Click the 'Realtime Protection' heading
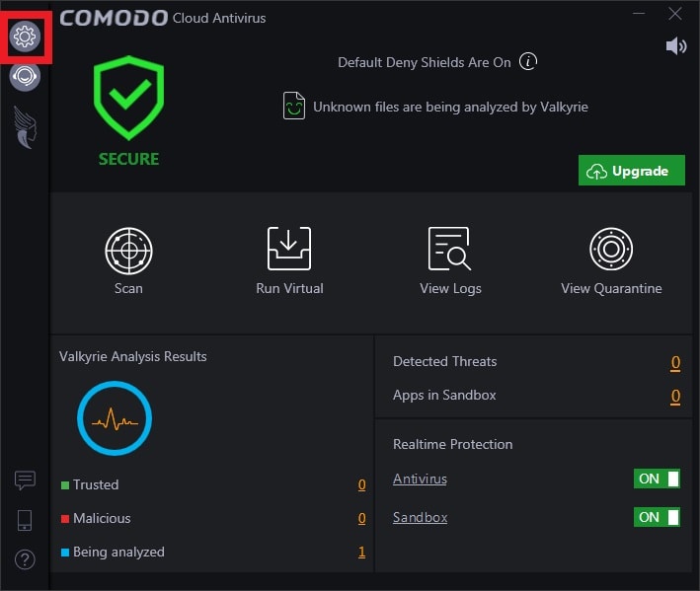Viewport: 700px width, 591px height. click(x=452, y=444)
